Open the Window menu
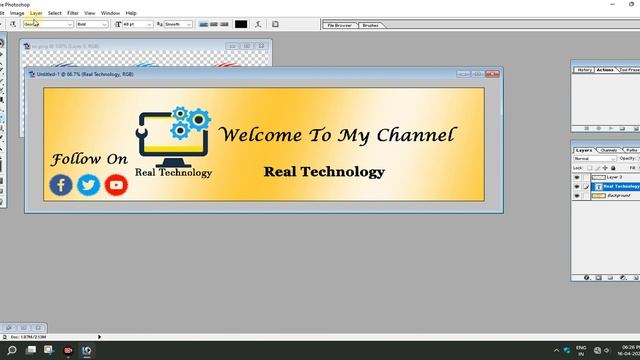640x360 pixels. click(110, 13)
